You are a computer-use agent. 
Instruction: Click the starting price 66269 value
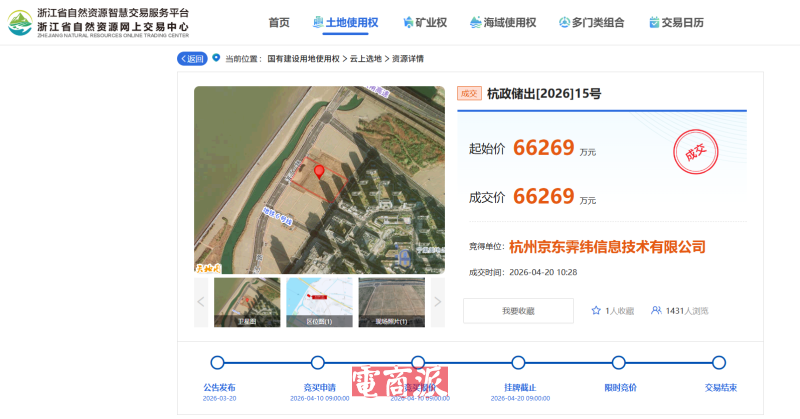(544, 148)
